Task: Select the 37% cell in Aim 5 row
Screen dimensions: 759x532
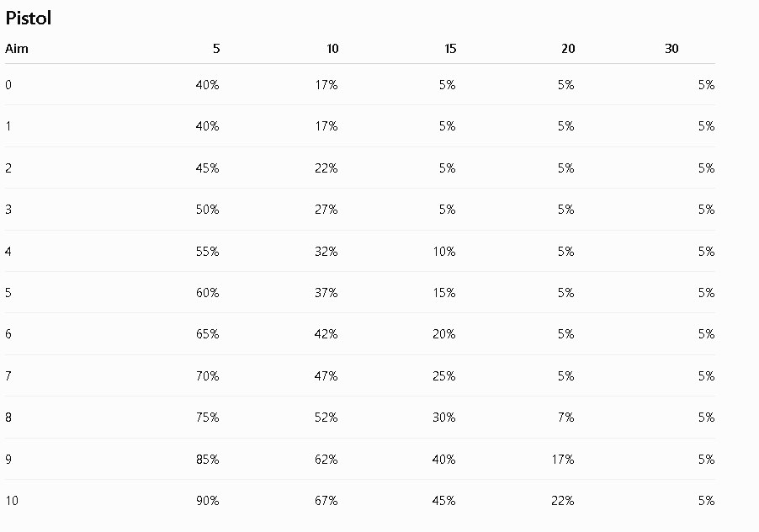Action: (x=326, y=293)
